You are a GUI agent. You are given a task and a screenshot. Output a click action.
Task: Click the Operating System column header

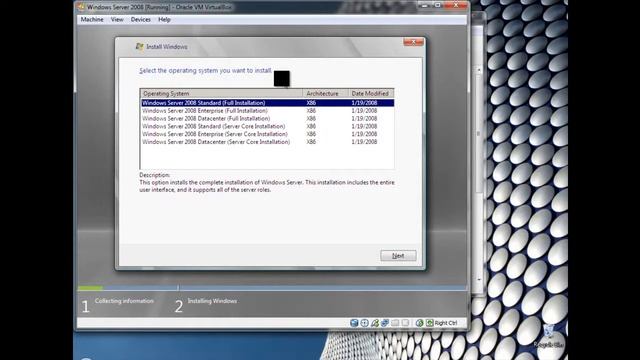222,93
